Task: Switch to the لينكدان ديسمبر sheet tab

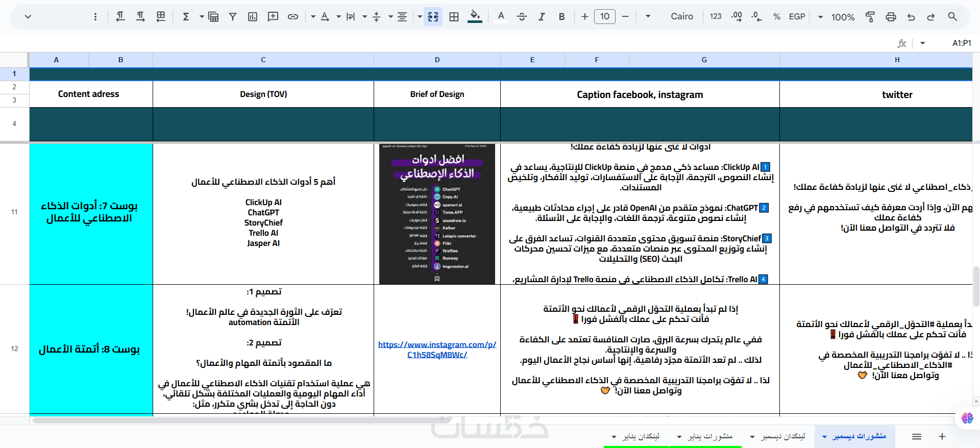Action: coord(778,436)
